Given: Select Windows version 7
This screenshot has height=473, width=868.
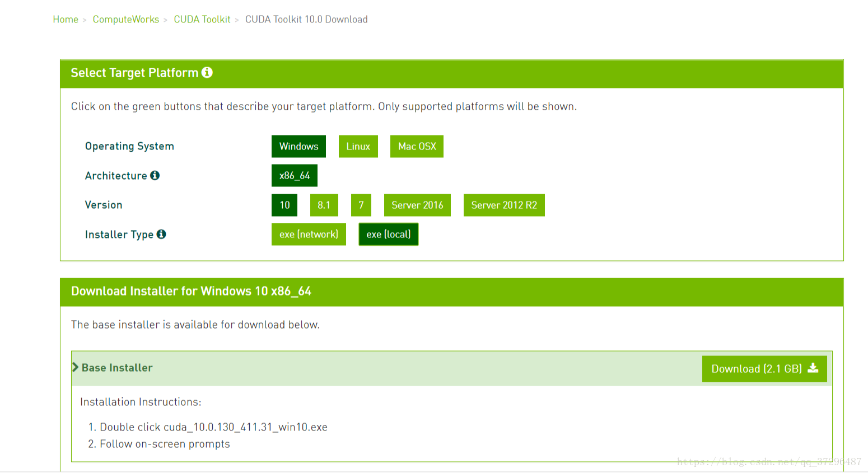Looking at the screenshot, I should (361, 205).
